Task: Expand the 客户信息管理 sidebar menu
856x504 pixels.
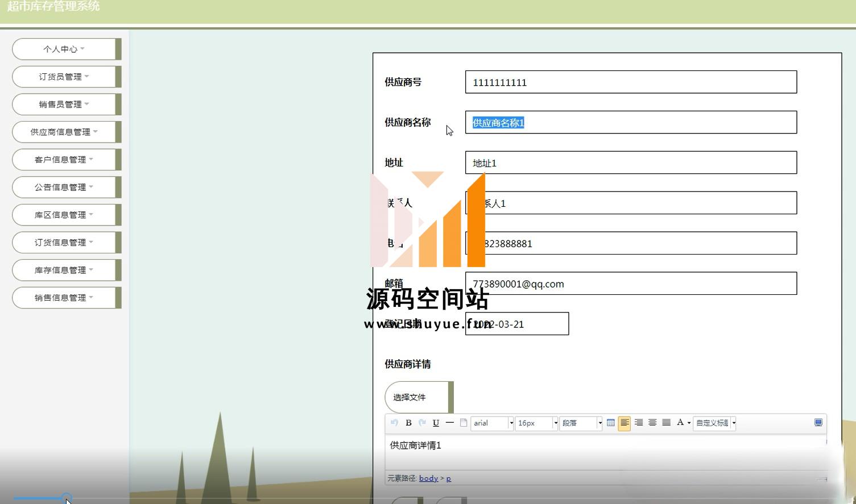Action: [67, 160]
